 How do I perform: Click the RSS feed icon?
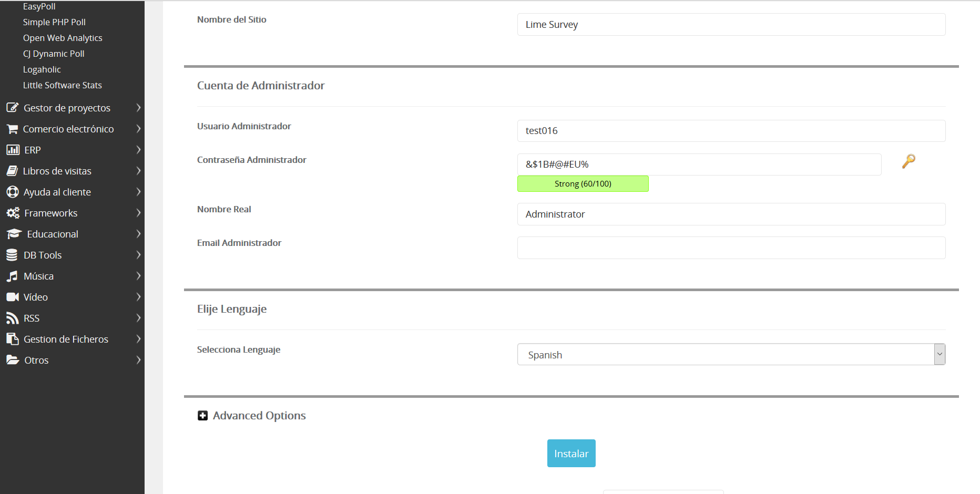coord(12,318)
